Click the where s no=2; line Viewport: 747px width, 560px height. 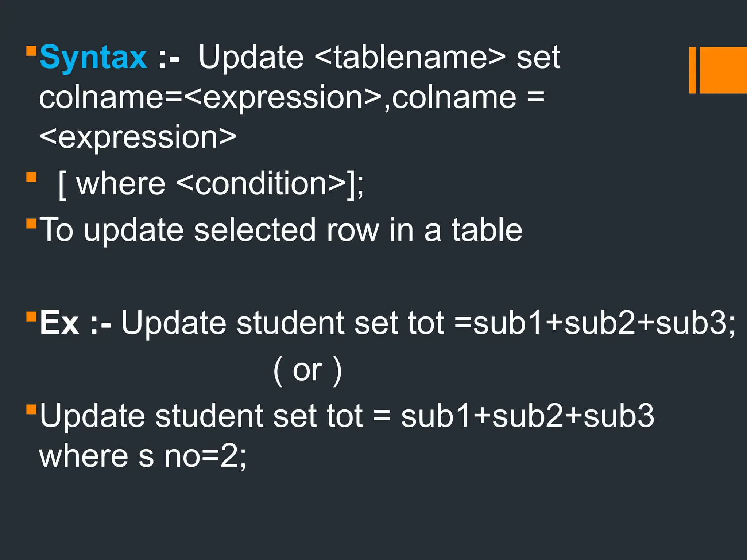point(143,456)
